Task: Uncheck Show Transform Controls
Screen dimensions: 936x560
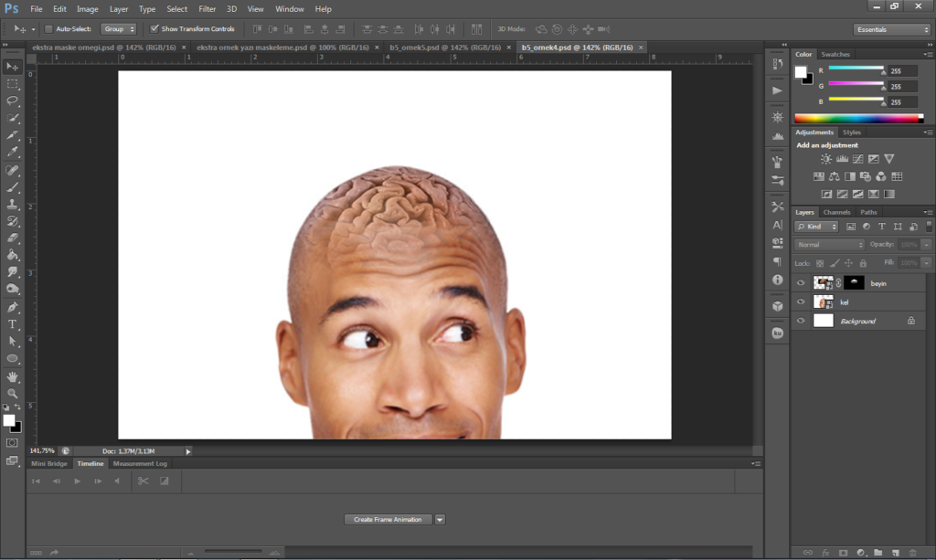Action: coord(154,29)
